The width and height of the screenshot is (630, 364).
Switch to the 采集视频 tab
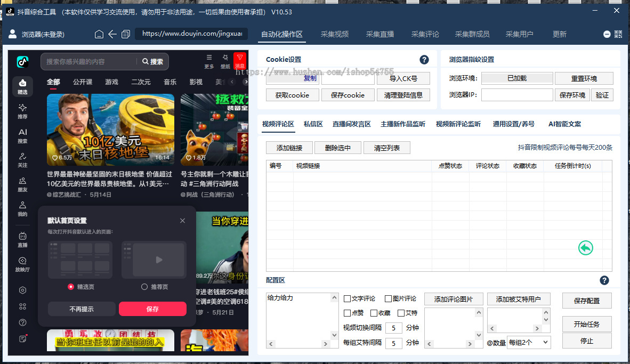(x=335, y=34)
